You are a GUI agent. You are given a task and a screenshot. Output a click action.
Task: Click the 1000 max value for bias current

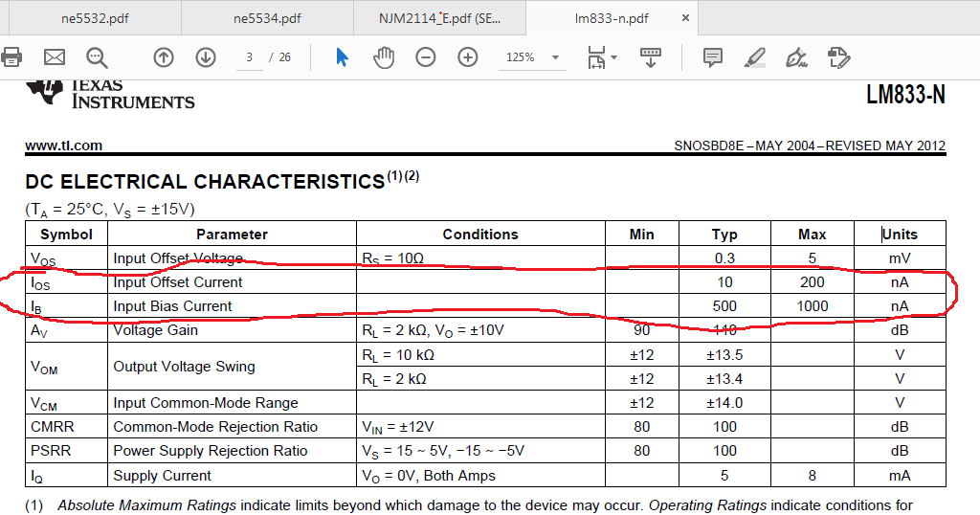[x=812, y=306]
